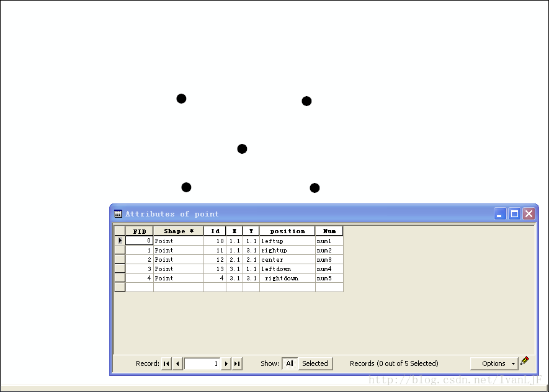
Task: Click the 'num1' cell
Action: [329, 241]
